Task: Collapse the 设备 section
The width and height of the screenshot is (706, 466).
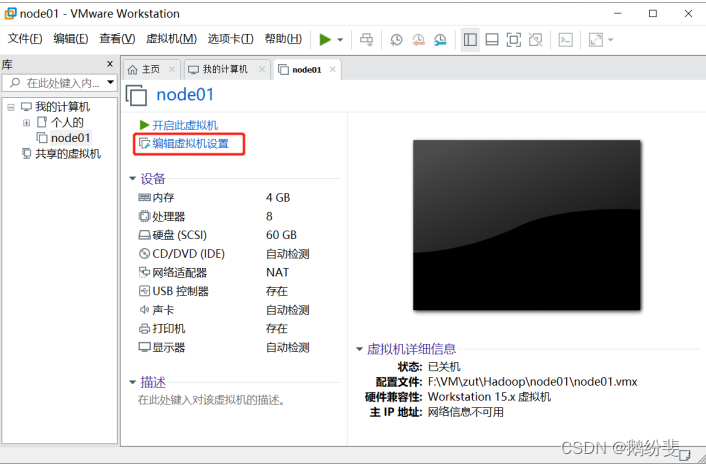Action: tap(132, 179)
